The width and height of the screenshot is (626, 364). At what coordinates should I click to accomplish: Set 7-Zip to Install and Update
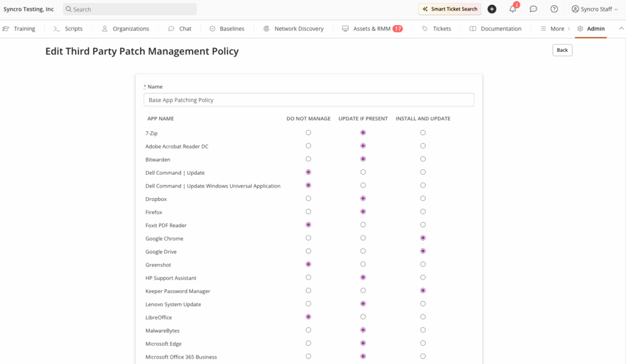[423, 133]
